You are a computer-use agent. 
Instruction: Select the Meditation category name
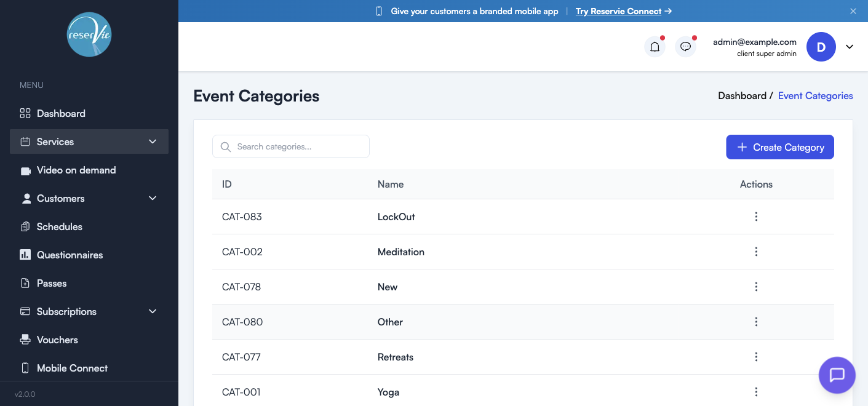pos(401,252)
